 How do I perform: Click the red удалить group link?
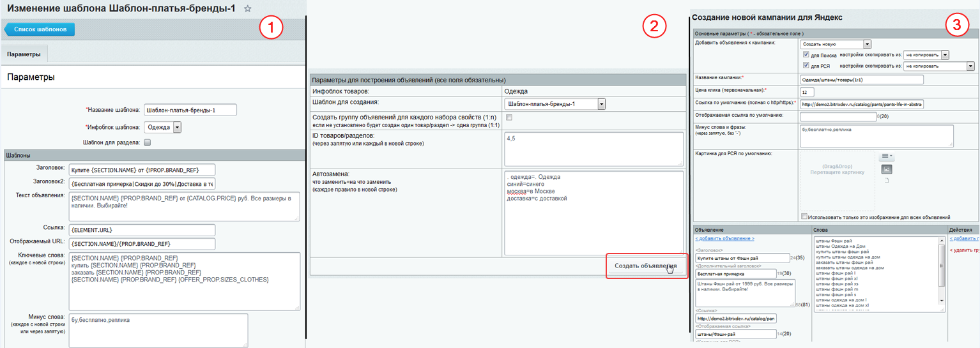964,250
